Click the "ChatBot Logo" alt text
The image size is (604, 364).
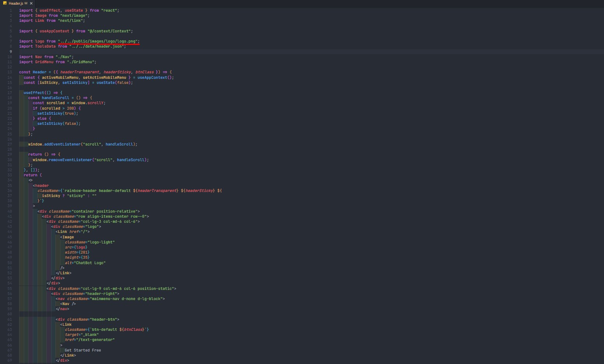point(91,263)
